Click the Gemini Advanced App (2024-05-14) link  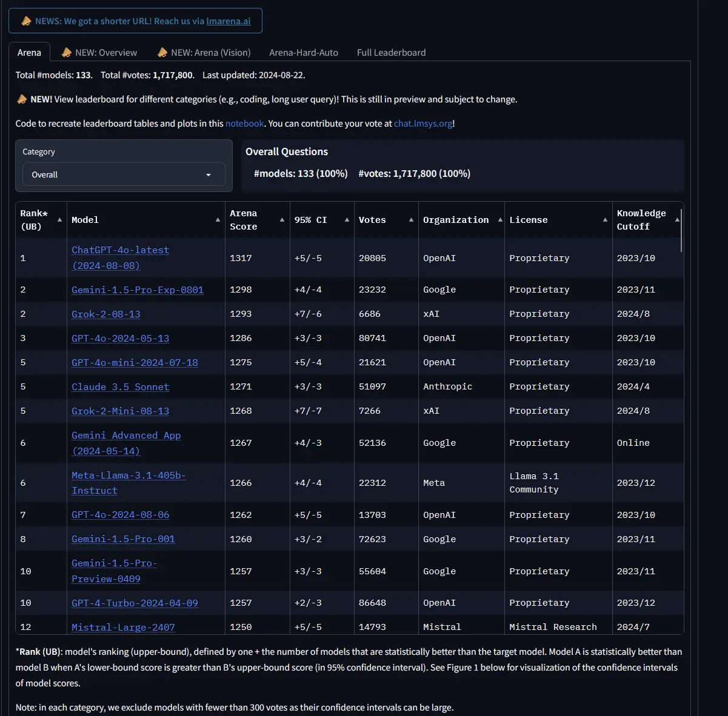pos(126,443)
